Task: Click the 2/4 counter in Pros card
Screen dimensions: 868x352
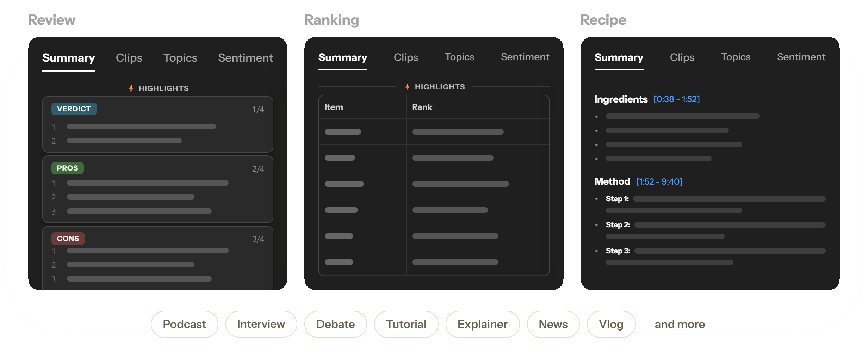Action: [258, 169]
